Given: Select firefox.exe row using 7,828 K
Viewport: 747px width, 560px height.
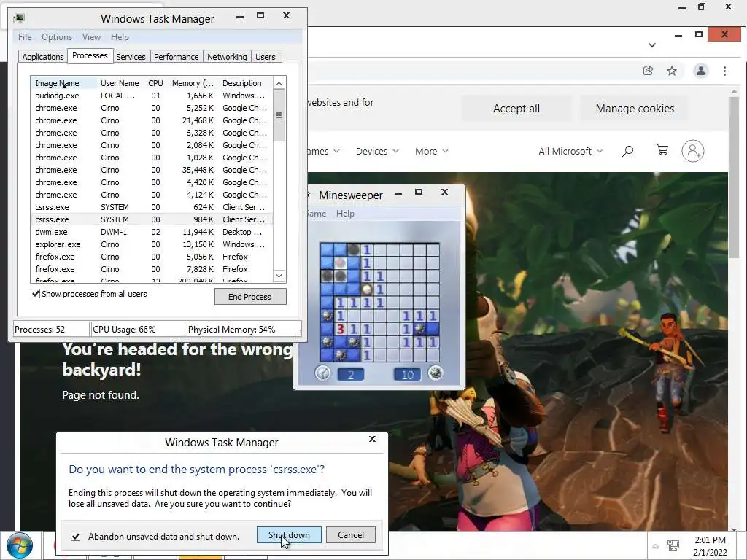Looking at the screenshot, I should point(152,269).
